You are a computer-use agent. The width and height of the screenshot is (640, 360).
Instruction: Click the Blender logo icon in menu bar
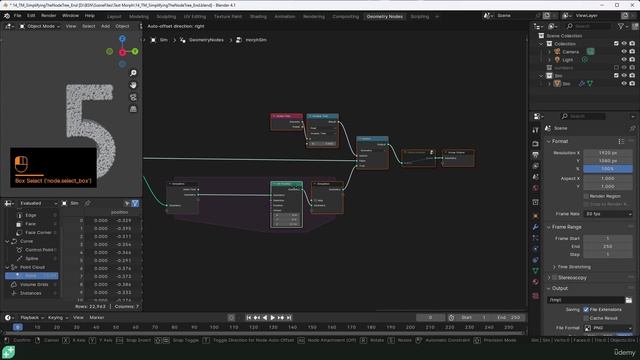click(x=7, y=16)
